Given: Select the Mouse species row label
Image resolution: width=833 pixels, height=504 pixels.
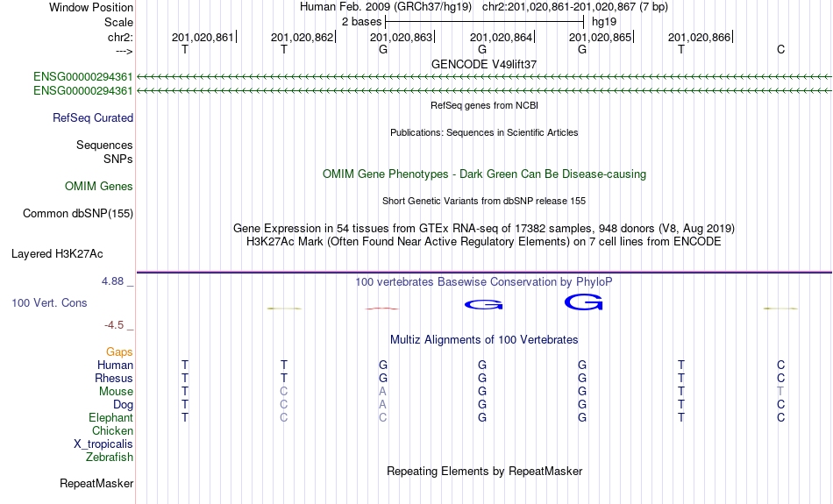Looking at the screenshot, I should pos(116,392).
